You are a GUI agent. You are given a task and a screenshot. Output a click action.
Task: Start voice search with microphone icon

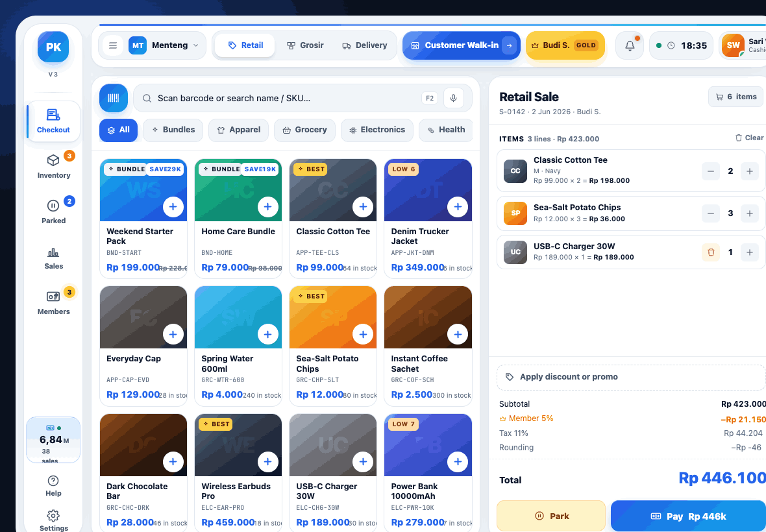coord(453,98)
